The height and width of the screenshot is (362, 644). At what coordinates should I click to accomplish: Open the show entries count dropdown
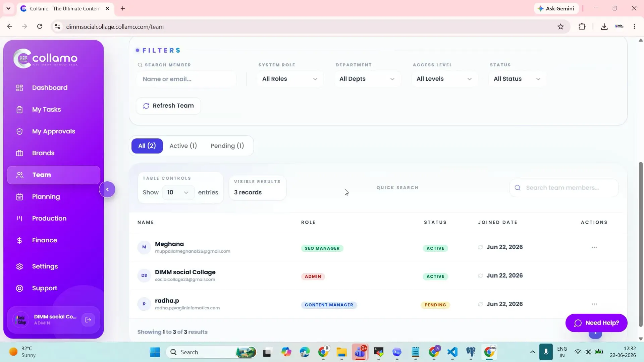[x=178, y=192]
